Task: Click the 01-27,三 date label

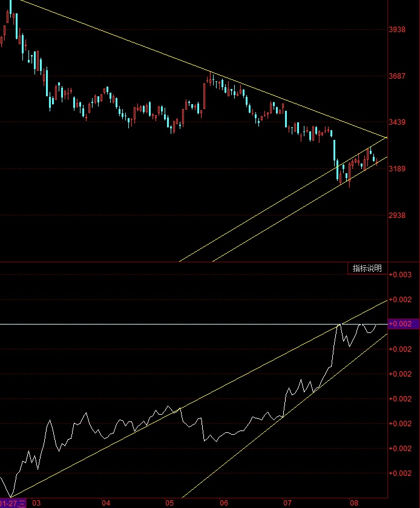Action: (13, 503)
